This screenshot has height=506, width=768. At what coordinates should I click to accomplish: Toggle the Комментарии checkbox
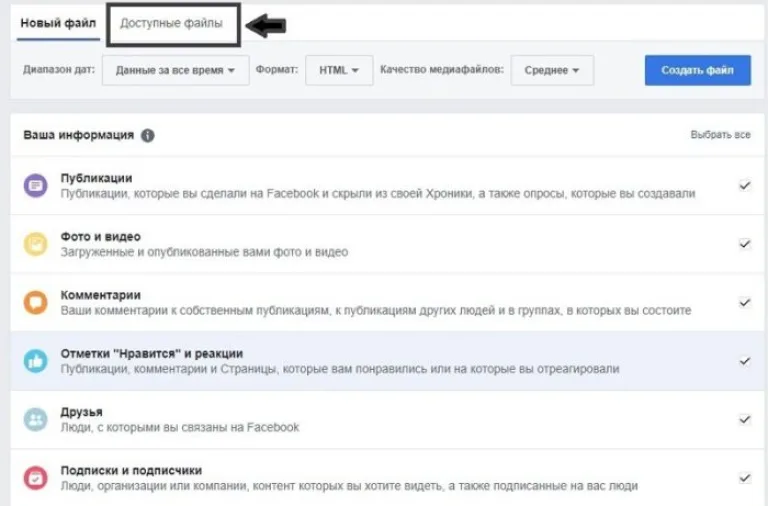[x=744, y=302]
